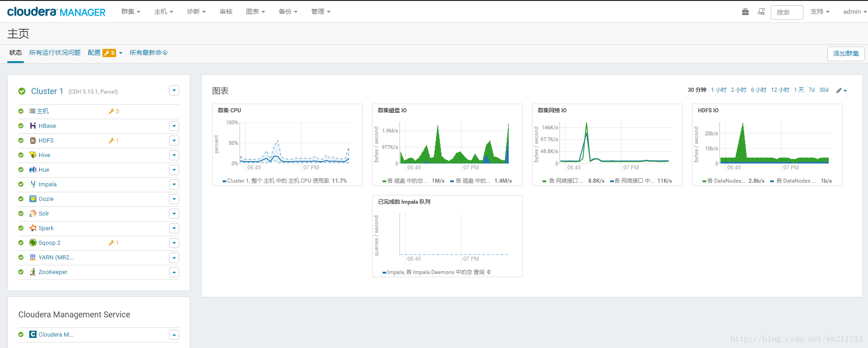Open the hosts wrench configuration warning
The image size is (868, 348).
pyautogui.click(x=114, y=111)
